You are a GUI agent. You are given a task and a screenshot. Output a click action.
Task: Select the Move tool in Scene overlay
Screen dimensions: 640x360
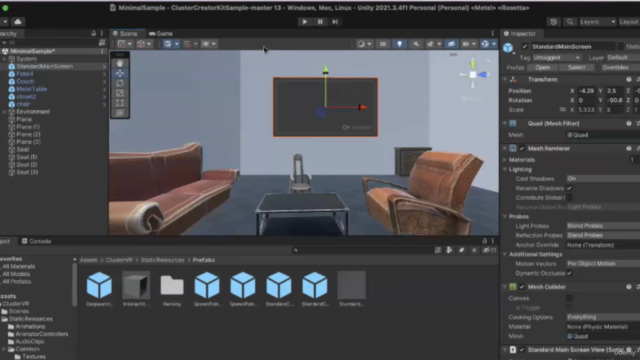[x=120, y=73]
